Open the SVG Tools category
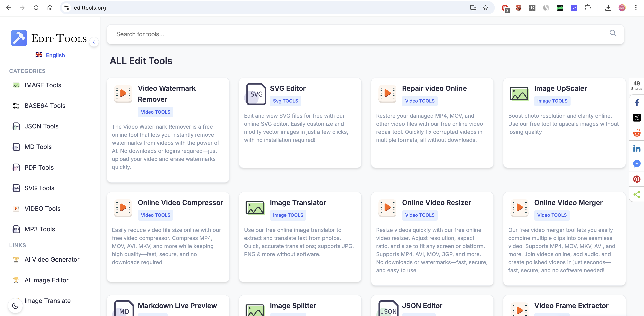644x316 pixels. (39, 188)
